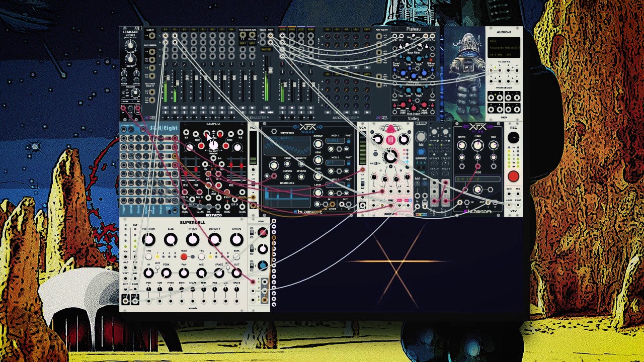Edit the MixMaster track 01 name label
644x362 pixels.
click(x=166, y=30)
